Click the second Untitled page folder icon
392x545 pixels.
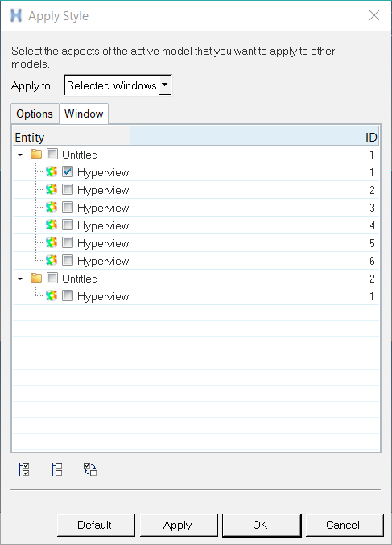coord(36,278)
